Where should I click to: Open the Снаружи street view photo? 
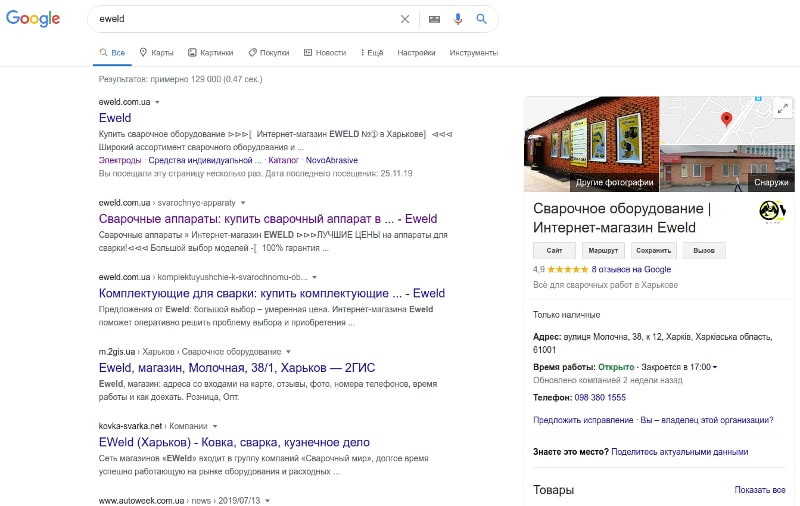coord(727,169)
